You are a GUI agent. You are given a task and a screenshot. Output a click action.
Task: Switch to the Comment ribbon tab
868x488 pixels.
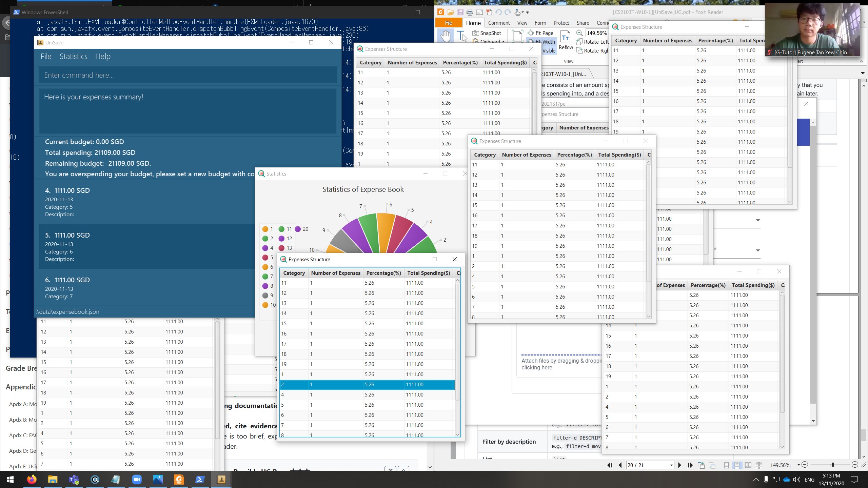(x=499, y=23)
